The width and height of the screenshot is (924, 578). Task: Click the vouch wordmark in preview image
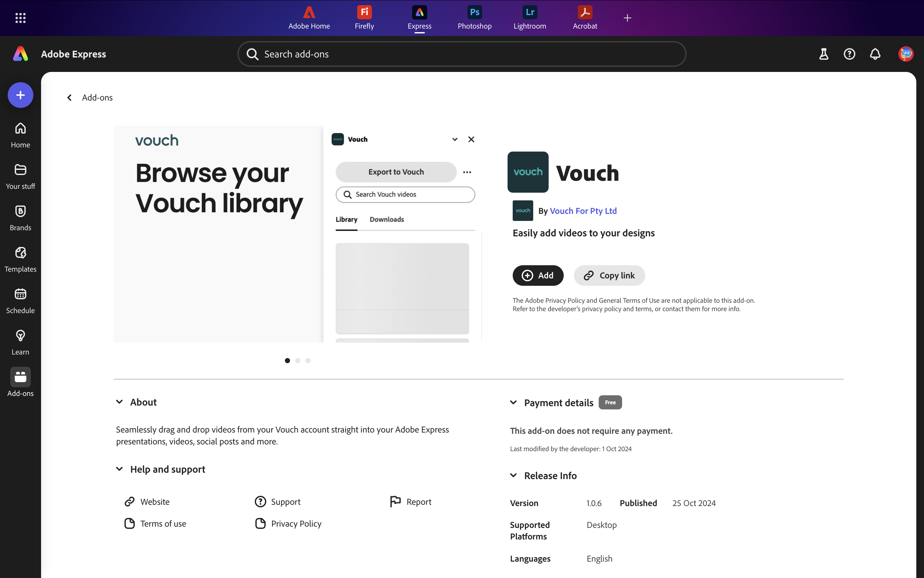(x=157, y=140)
